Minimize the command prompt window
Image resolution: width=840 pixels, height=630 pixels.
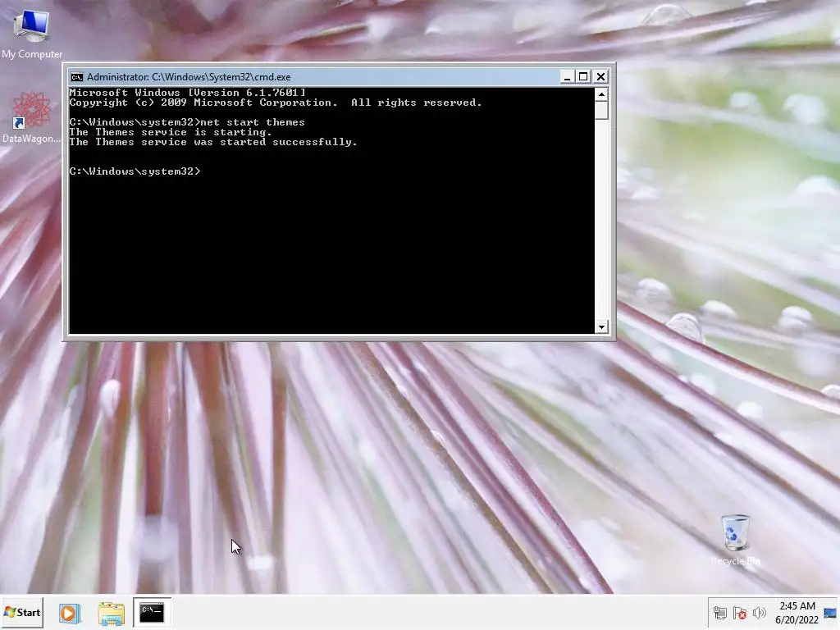pos(567,77)
